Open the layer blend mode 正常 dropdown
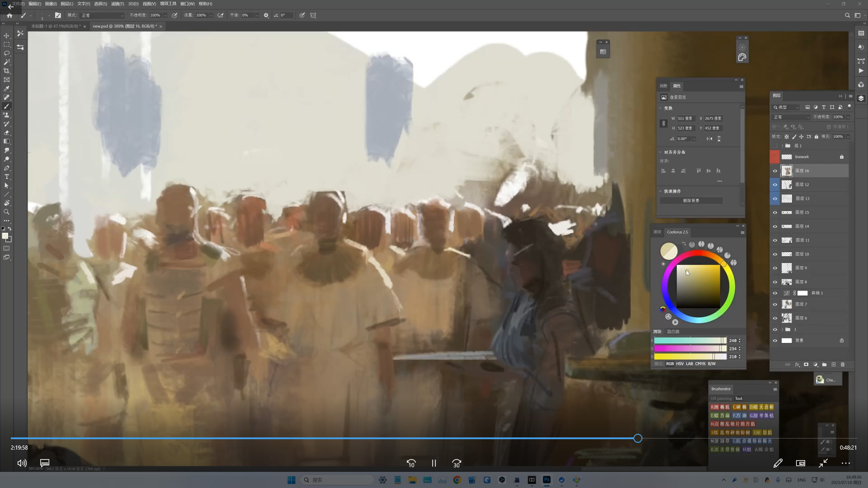 pyautogui.click(x=791, y=117)
